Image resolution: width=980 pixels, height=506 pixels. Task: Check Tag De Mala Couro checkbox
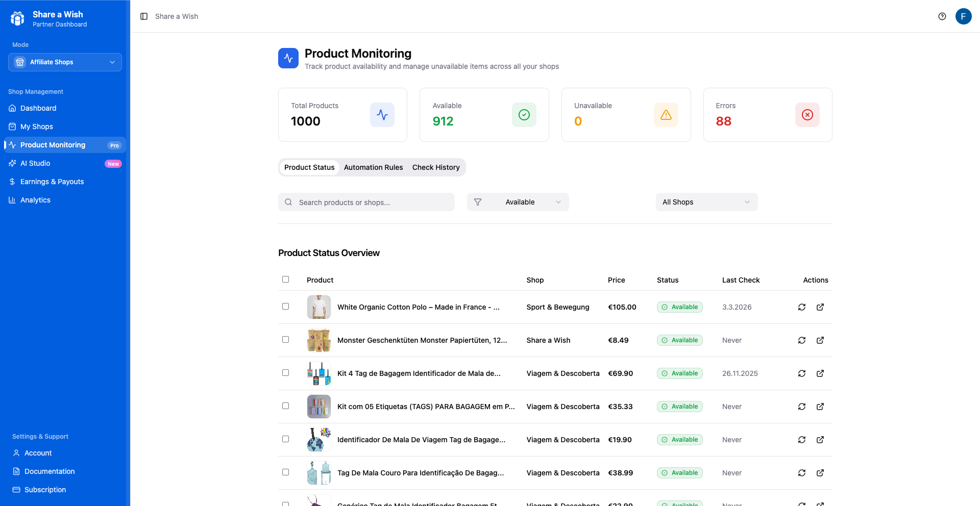click(x=285, y=472)
